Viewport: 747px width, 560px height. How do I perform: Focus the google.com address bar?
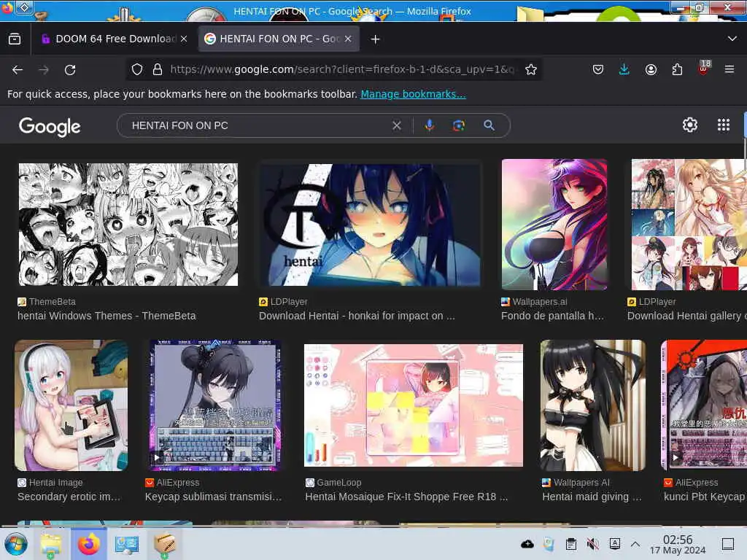(x=342, y=69)
